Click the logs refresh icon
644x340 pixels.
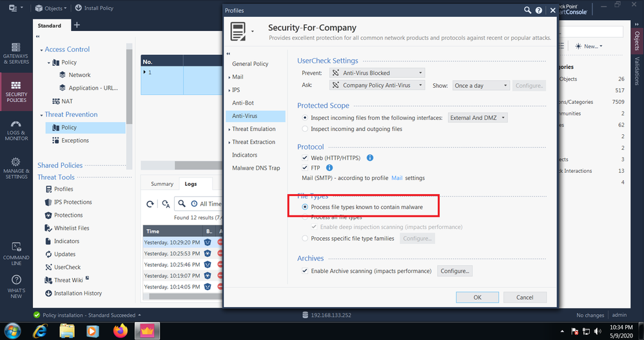click(x=150, y=204)
